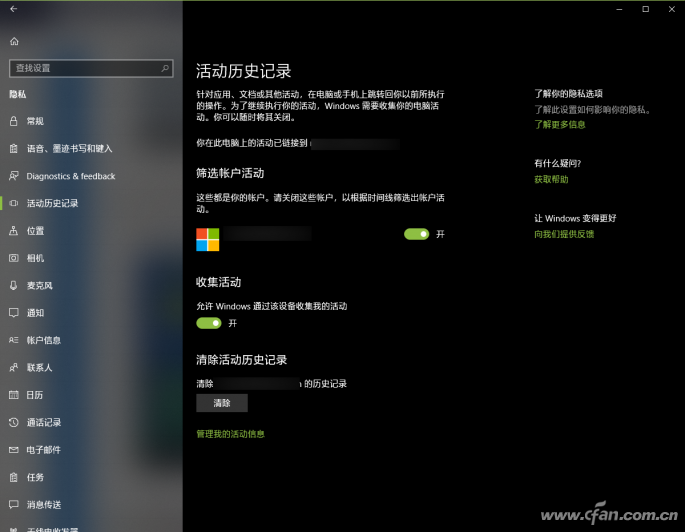The image size is (685, 532).
Task: Click the microphone icon for 麦克风
Action: pyautogui.click(x=14, y=285)
